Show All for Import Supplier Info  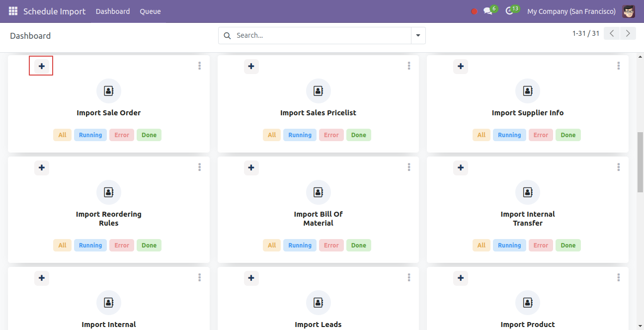482,135
